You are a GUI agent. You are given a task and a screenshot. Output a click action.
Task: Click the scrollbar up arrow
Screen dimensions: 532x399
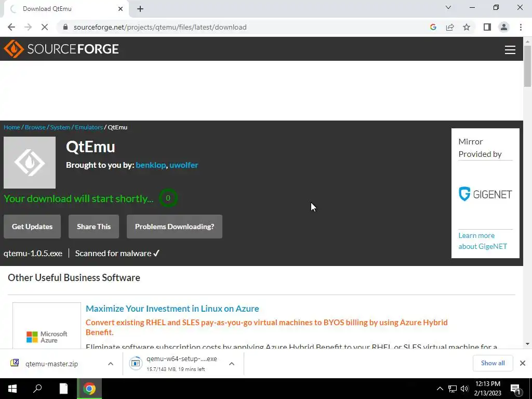pyautogui.click(x=527, y=42)
